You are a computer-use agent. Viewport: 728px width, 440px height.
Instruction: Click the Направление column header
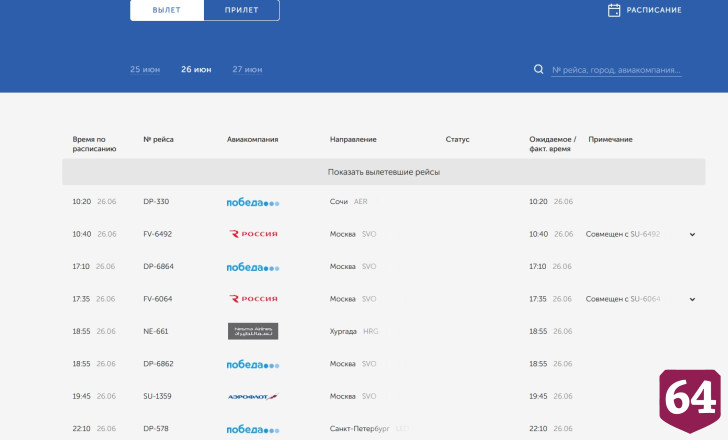click(353, 139)
